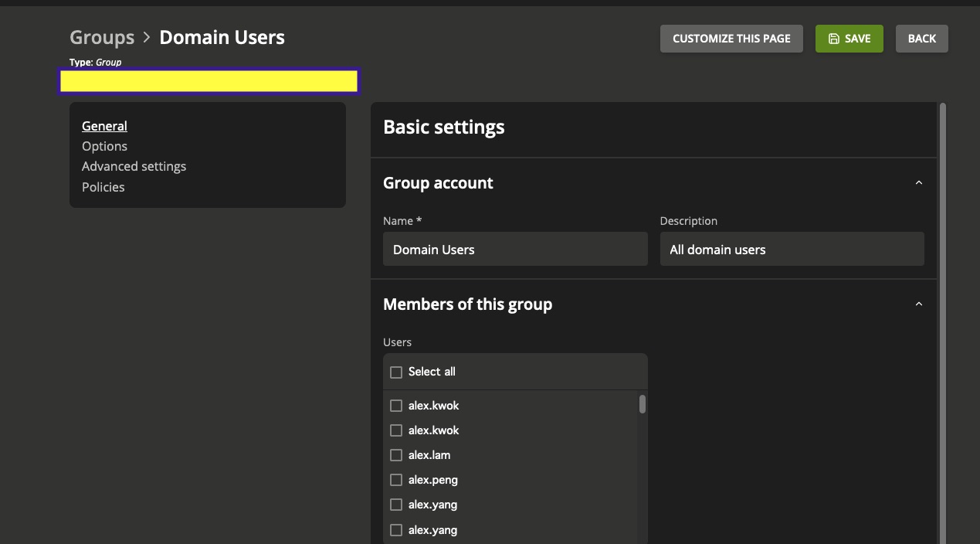Viewport: 980px width, 544px height.
Task: Focus the Name field containing Domain Users
Action: point(515,250)
